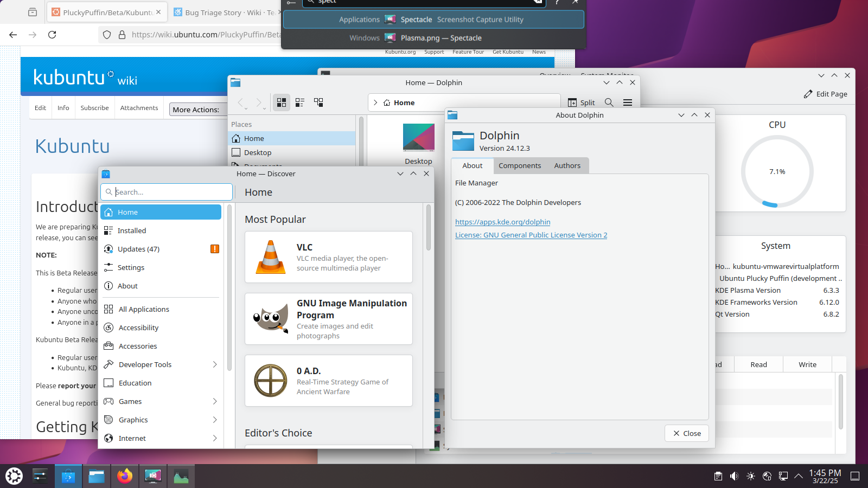This screenshot has width=868, height=488.
Task: Click the Updates warning badge in Discover
Action: 215,249
